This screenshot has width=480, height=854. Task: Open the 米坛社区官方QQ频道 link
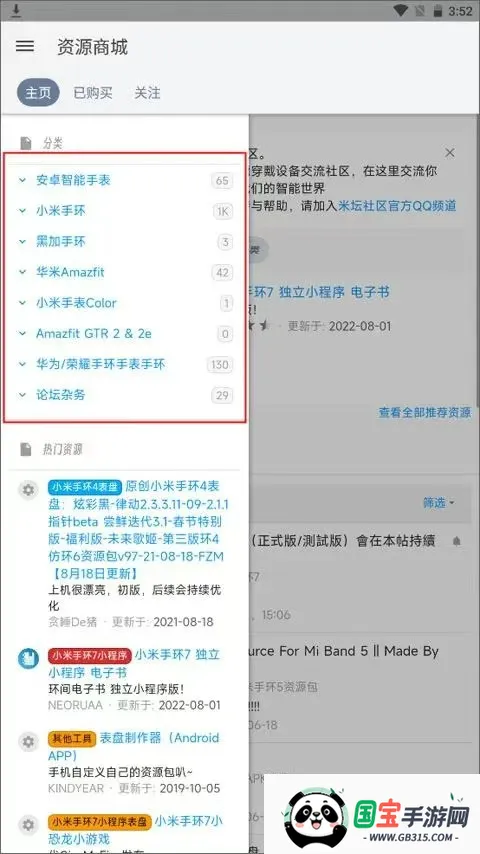[x=397, y=206]
